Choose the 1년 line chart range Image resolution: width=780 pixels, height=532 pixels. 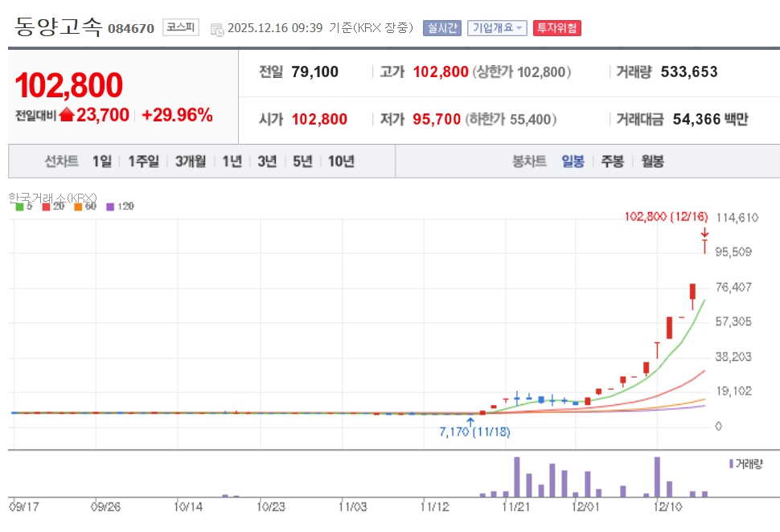click(232, 161)
